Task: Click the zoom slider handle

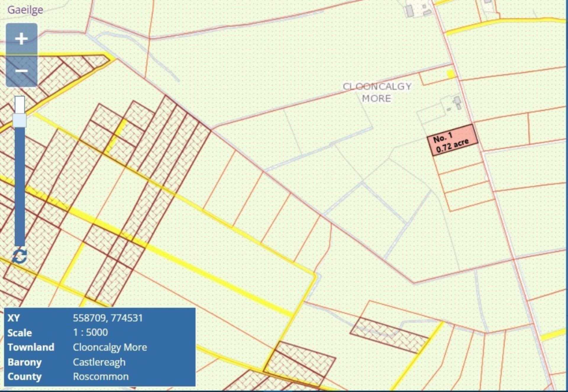Action: [x=20, y=120]
